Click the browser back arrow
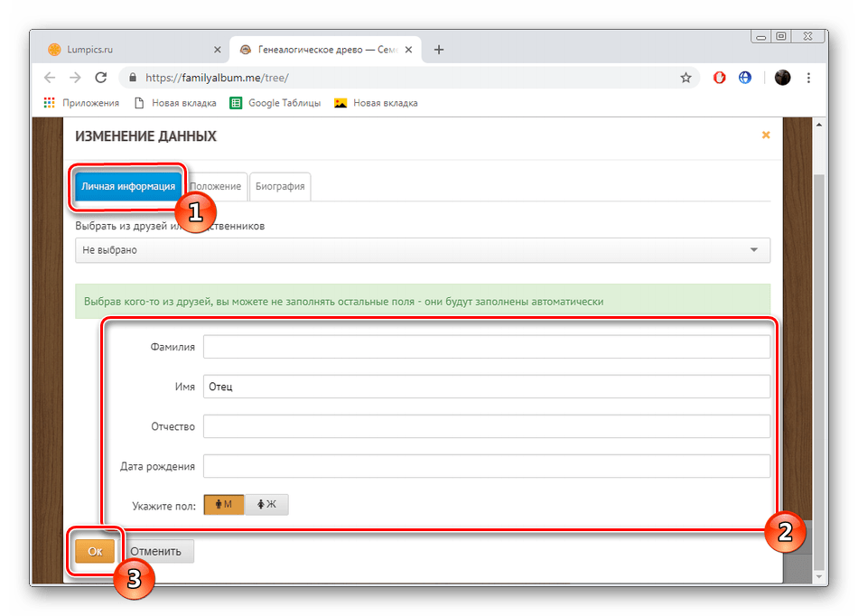Viewport: 858px width, 616px height. (50, 78)
